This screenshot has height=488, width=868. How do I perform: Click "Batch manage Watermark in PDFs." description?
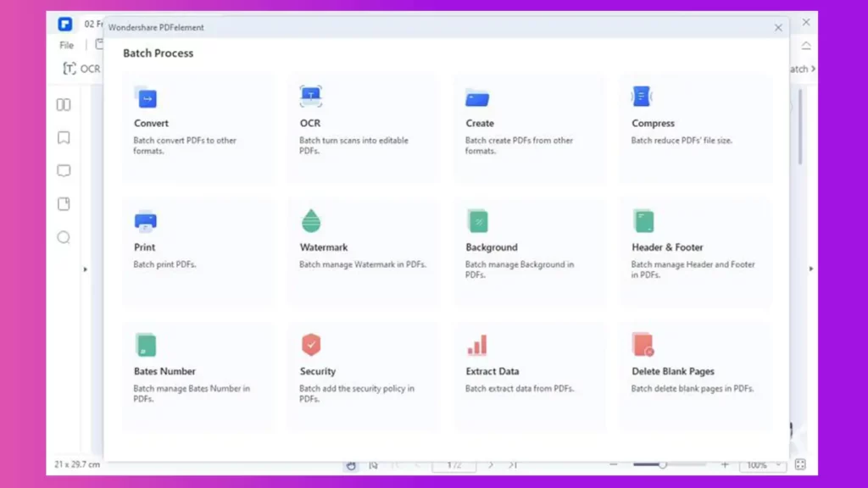click(363, 264)
